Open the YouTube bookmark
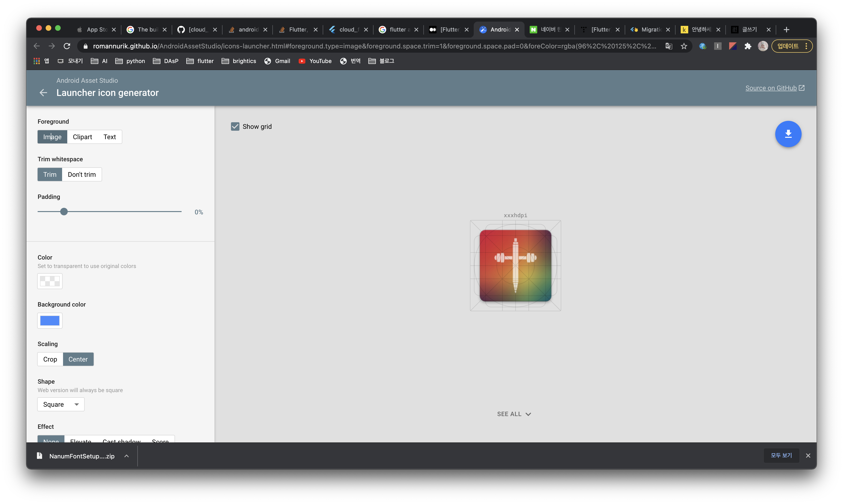 coord(315,61)
